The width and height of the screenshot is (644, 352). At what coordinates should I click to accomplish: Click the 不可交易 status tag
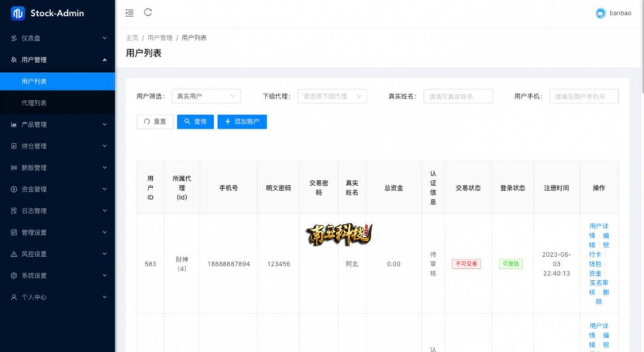pos(466,264)
